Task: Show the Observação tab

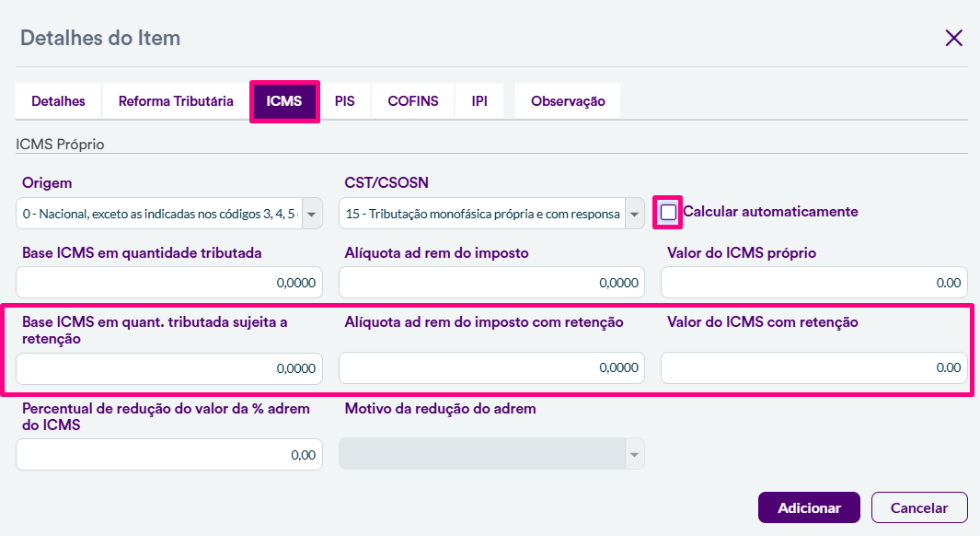Action: pos(568,101)
